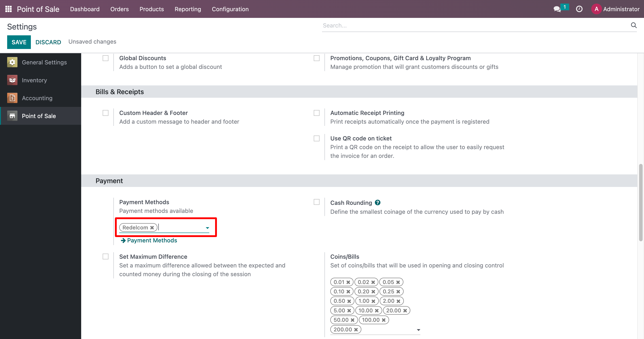This screenshot has height=339, width=644.
Task: Select the Accounting sidebar icon
Action: click(12, 98)
